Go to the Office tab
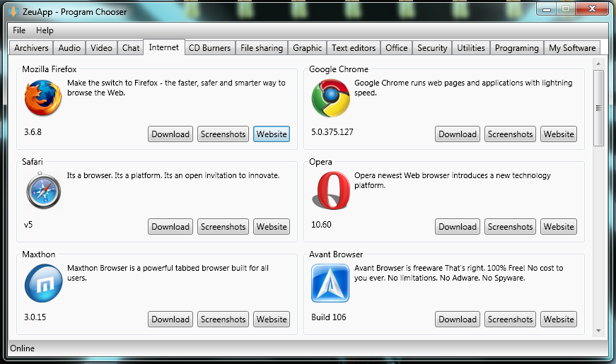616x364 pixels. (x=396, y=48)
